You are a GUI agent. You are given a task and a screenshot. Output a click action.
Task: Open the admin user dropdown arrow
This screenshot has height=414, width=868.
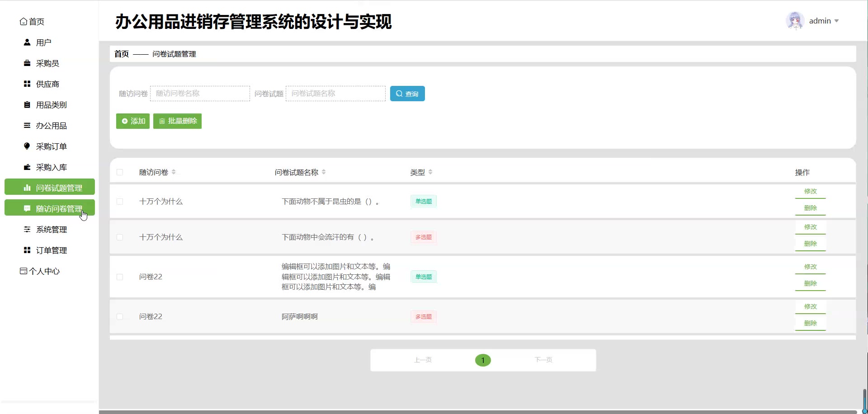click(836, 21)
